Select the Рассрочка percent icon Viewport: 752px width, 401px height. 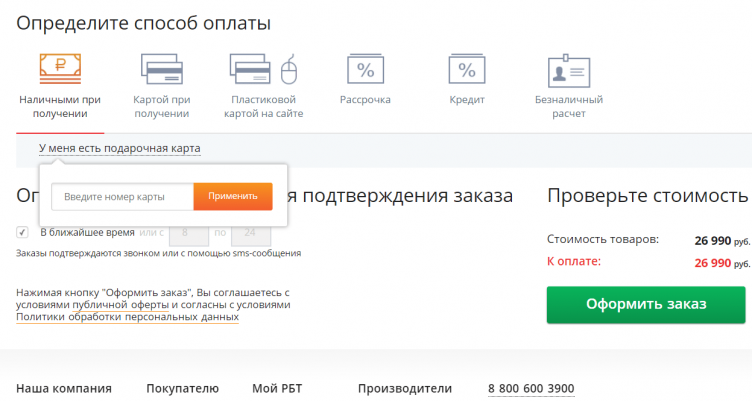point(365,69)
